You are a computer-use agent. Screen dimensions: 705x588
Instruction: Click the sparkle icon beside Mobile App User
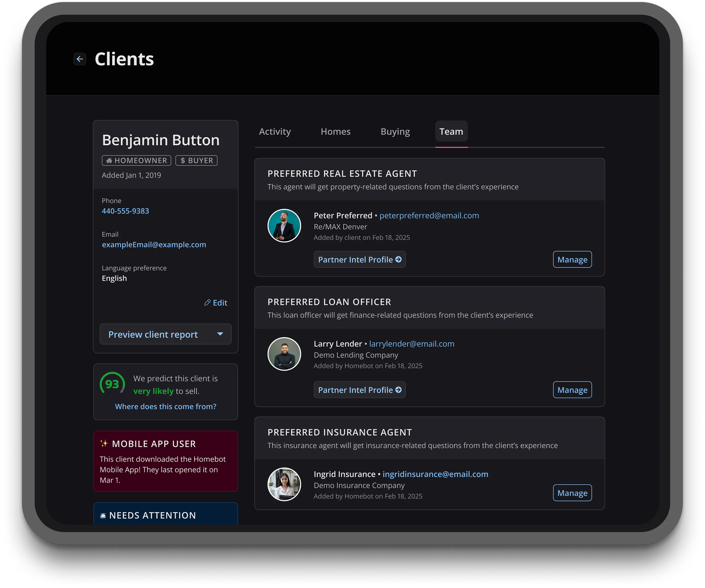tap(104, 443)
